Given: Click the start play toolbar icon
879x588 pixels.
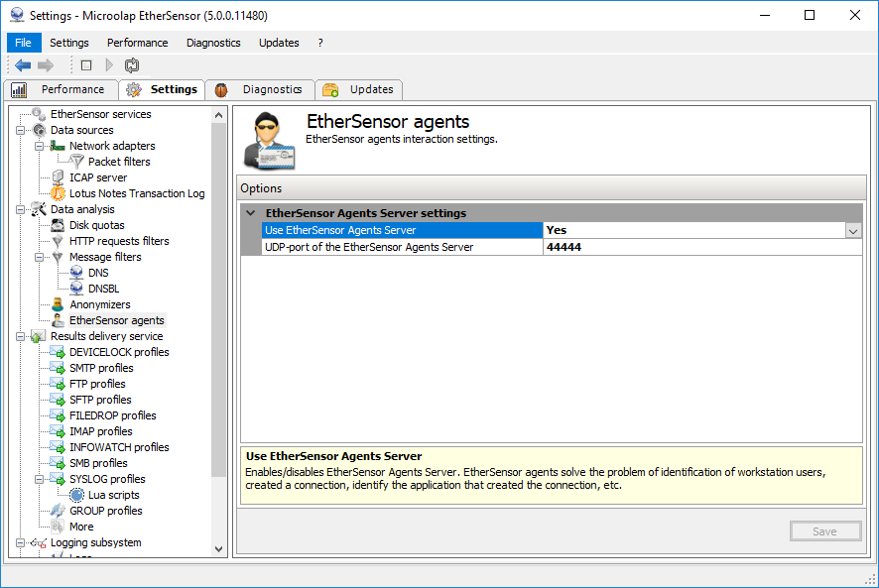Looking at the screenshot, I should [x=109, y=65].
